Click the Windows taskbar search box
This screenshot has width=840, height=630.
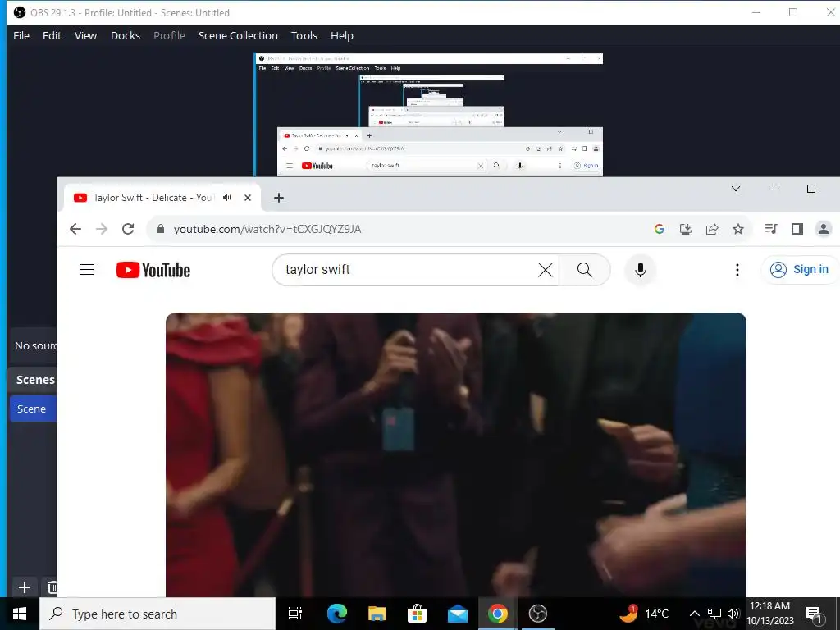coord(157,614)
